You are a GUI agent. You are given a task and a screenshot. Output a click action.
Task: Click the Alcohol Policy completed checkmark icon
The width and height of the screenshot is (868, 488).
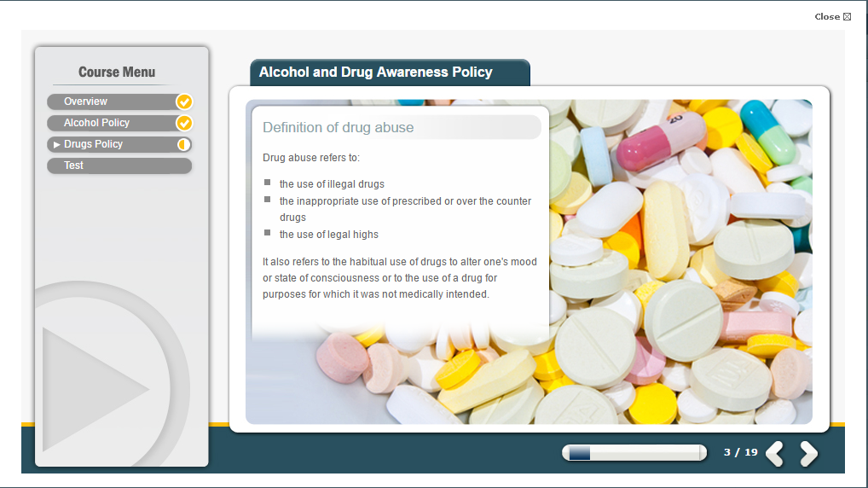pos(184,123)
